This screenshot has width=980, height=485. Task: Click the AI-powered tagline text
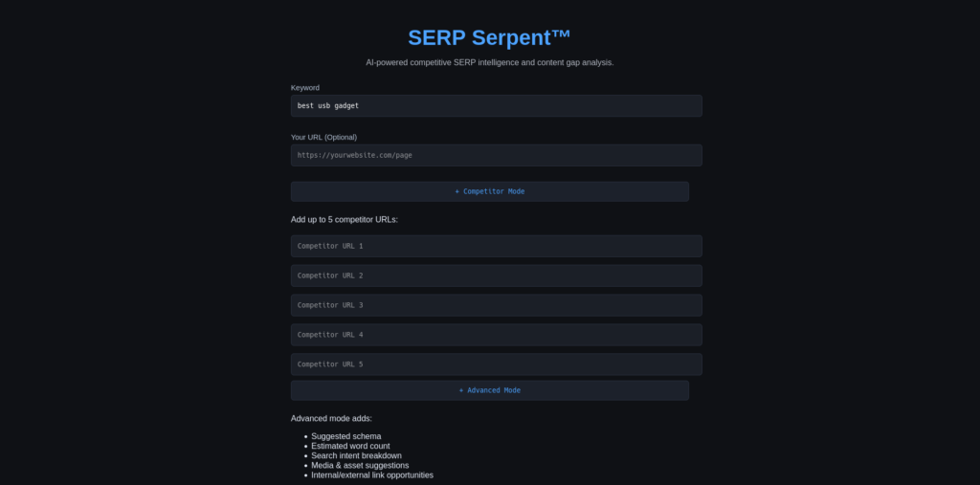pyautogui.click(x=489, y=62)
